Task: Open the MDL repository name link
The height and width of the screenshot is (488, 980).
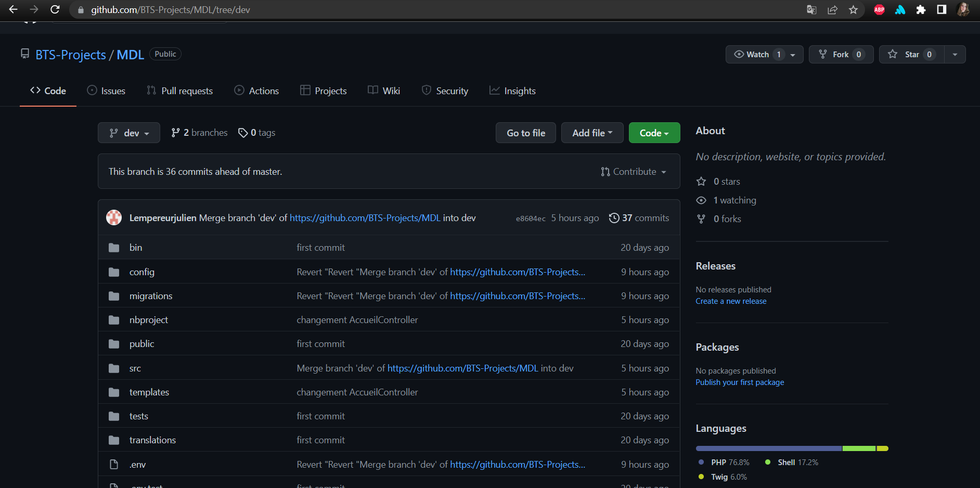Action: 130,55
